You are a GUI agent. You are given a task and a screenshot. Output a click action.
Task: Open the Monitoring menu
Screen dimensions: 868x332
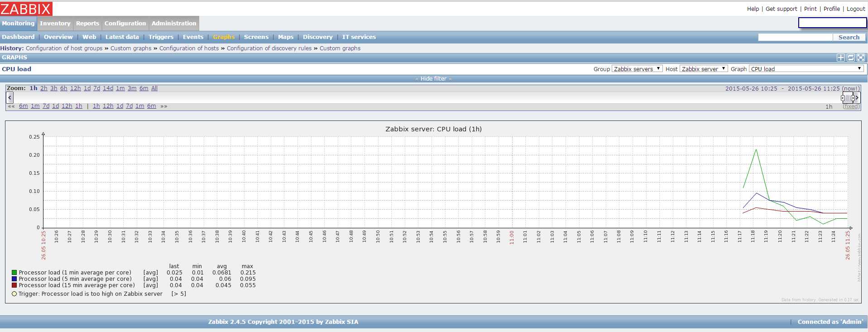(18, 24)
